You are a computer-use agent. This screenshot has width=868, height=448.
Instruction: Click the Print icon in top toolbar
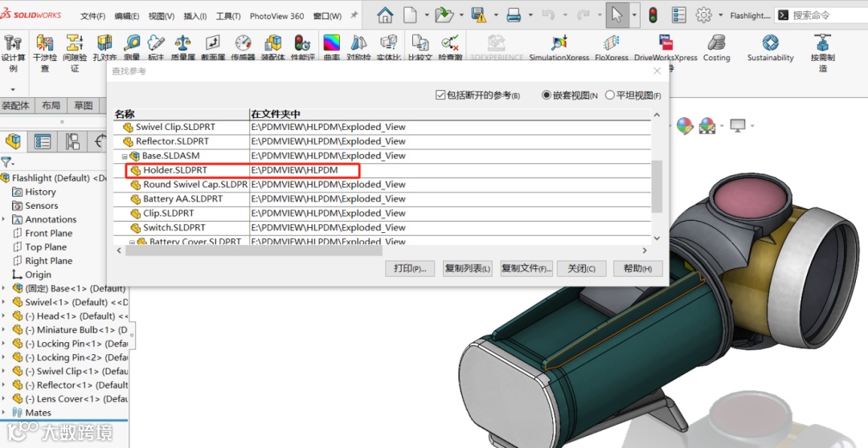coord(514,15)
